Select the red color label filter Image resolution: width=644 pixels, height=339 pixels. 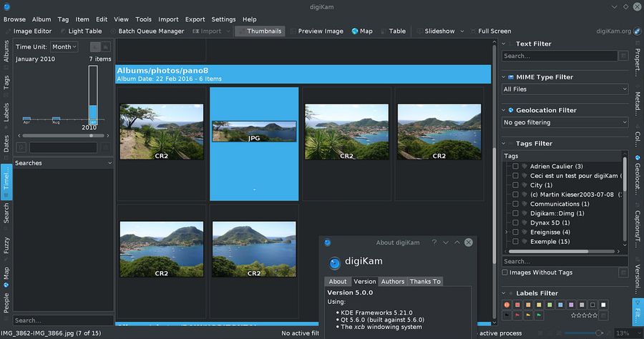pos(517,305)
